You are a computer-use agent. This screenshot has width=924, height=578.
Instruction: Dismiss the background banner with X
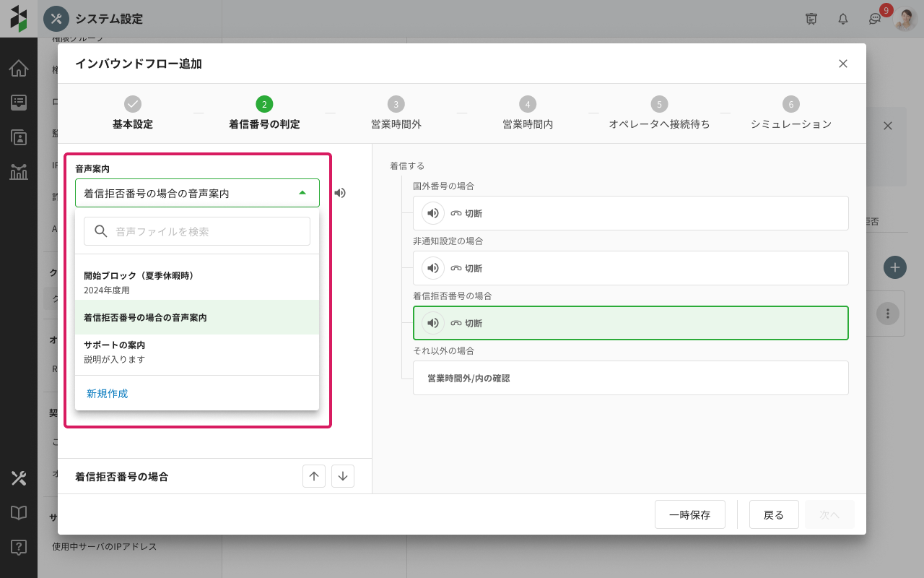tap(888, 126)
